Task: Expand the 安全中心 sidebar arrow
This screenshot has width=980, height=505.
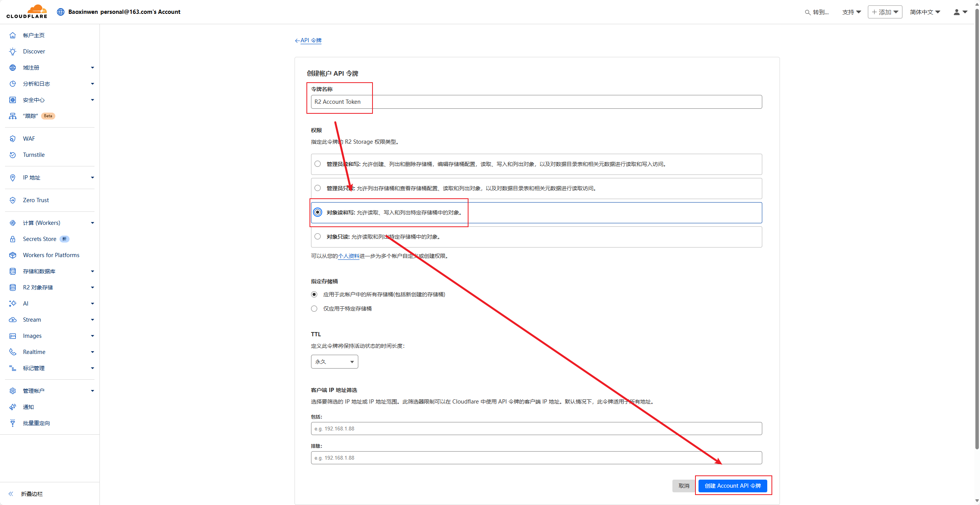Action: [93, 100]
